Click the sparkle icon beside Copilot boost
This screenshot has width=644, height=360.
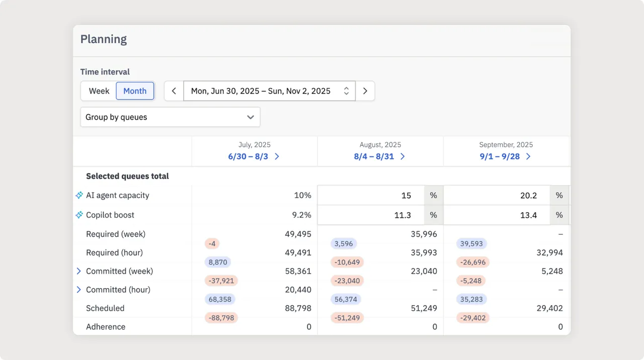[x=79, y=215]
